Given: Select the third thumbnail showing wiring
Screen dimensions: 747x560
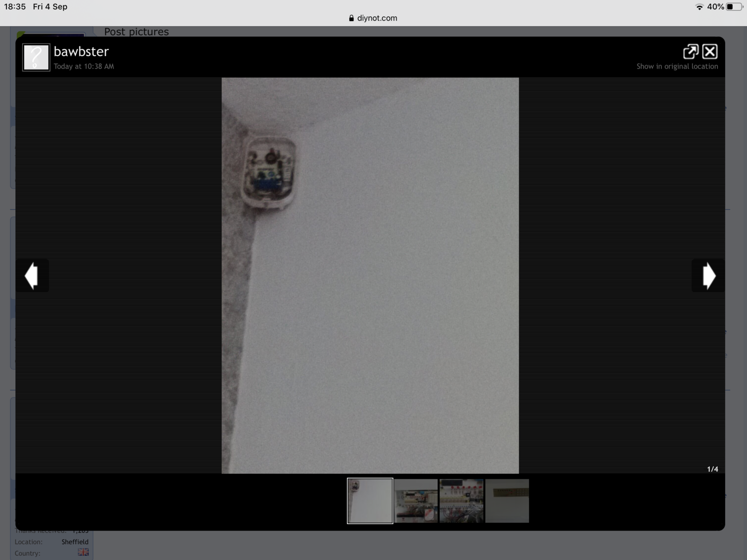Looking at the screenshot, I should coord(461,501).
